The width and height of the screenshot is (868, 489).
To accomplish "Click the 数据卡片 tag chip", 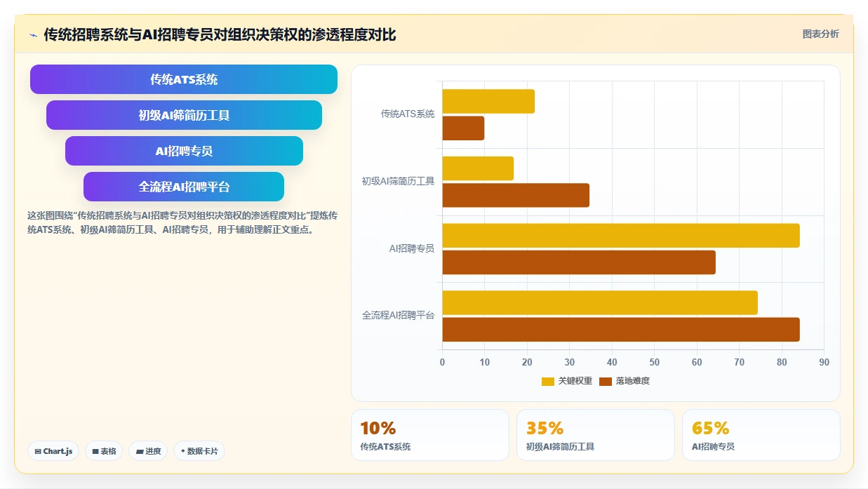I will 199,451.
